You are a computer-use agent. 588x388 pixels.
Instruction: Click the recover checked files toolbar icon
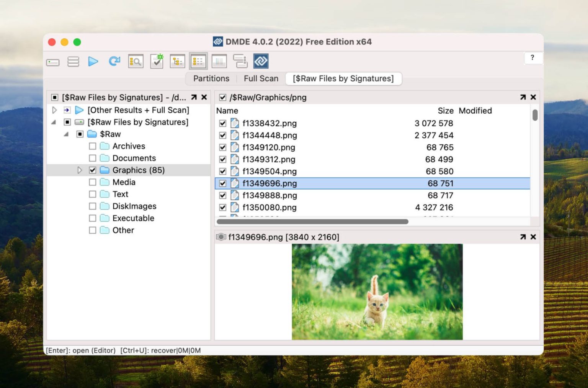click(157, 61)
